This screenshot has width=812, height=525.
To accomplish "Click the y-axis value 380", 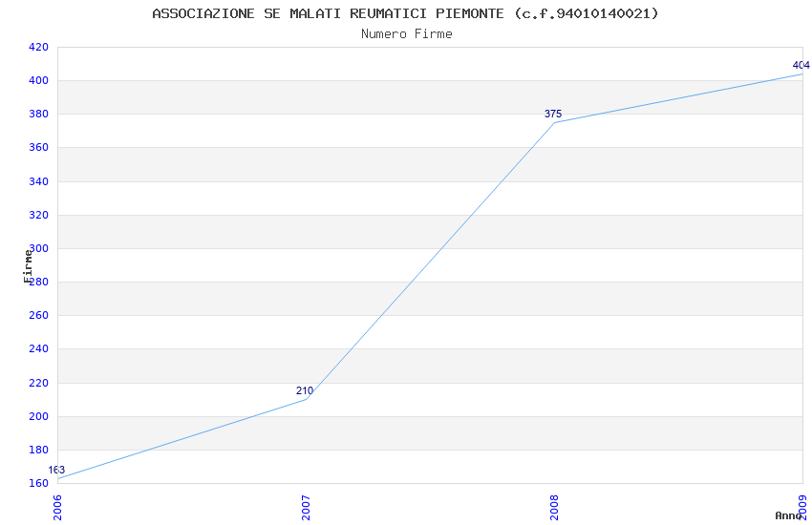I will (x=38, y=114).
